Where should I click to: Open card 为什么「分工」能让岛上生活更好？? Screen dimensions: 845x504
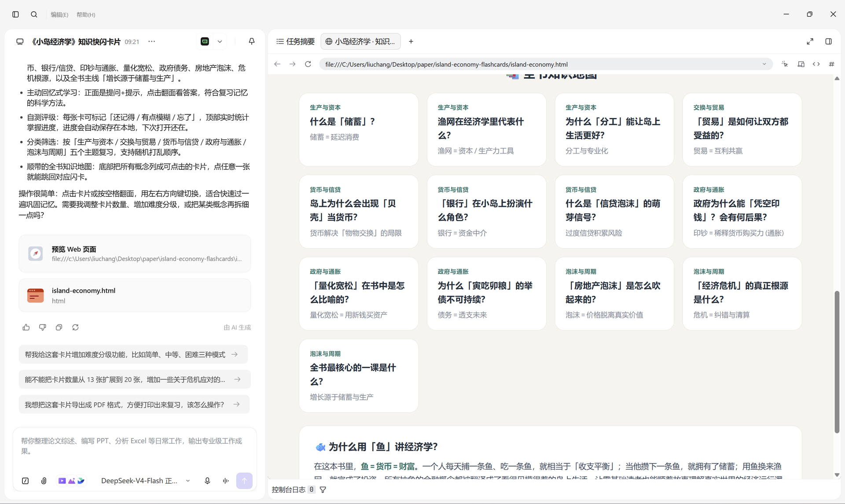pos(614,129)
